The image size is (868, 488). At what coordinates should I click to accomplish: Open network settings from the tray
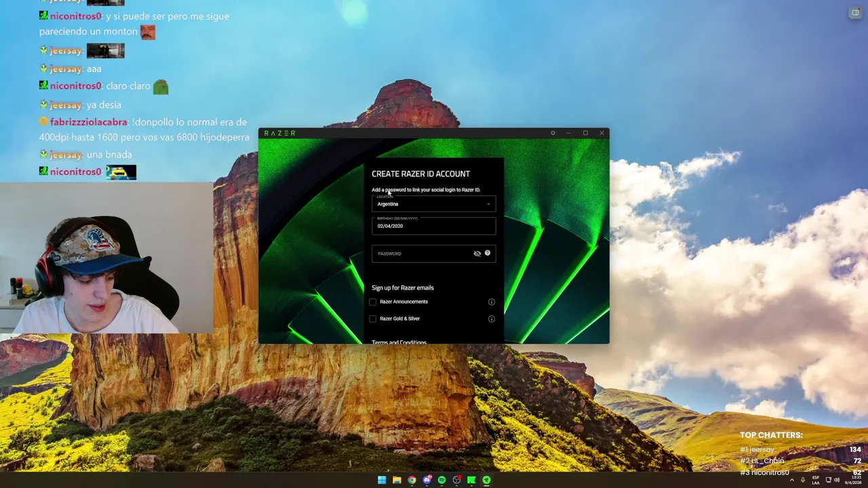point(828,480)
